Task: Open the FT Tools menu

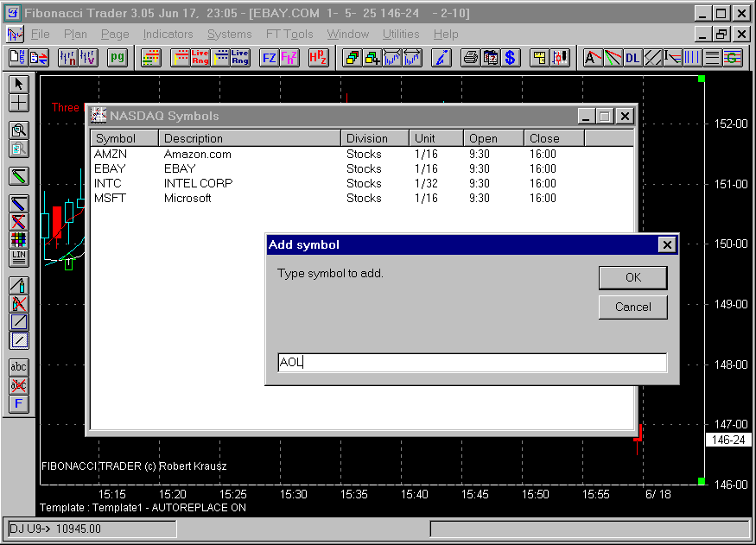Action: [x=289, y=35]
